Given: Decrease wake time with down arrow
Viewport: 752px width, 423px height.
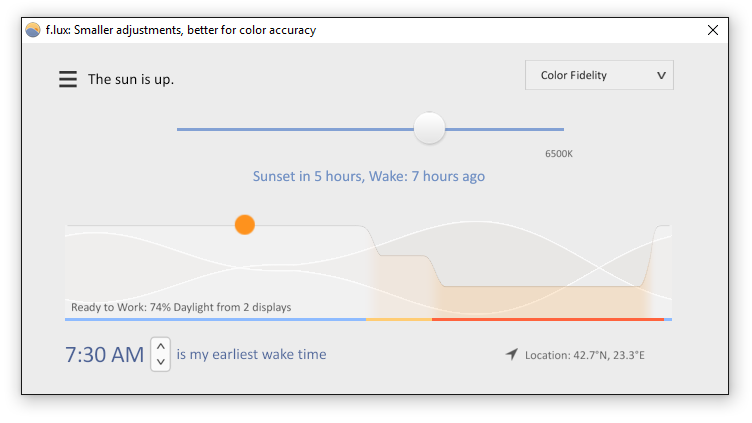Looking at the screenshot, I should pos(161,362).
